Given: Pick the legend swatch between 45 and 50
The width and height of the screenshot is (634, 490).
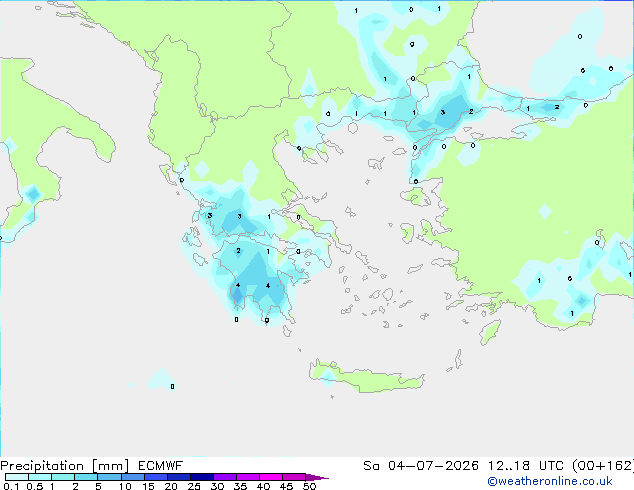Looking at the screenshot, I should click(x=294, y=477).
